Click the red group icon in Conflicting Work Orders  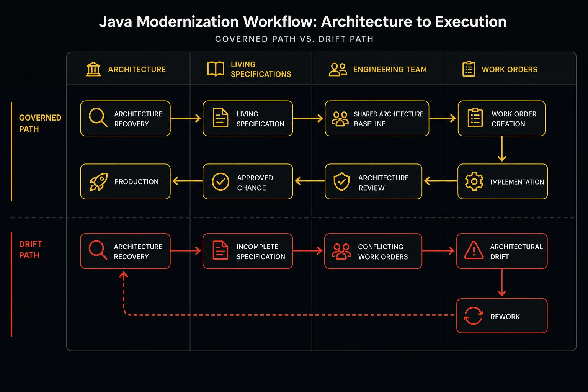[x=341, y=252]
